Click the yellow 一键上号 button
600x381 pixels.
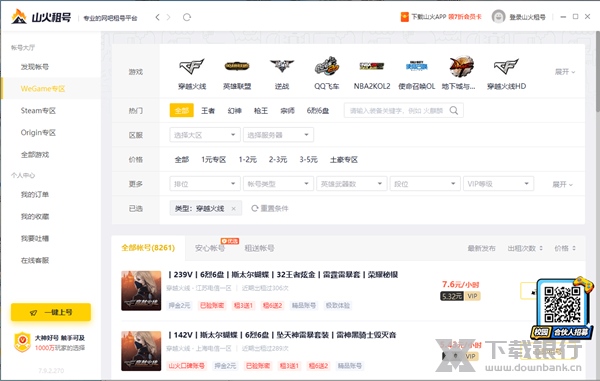coord(51,312)
